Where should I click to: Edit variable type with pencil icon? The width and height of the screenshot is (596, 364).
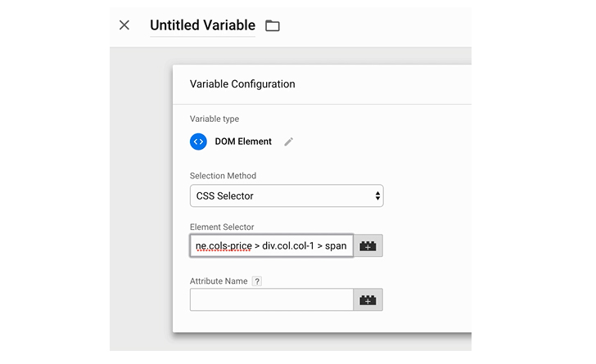(289, 142)
